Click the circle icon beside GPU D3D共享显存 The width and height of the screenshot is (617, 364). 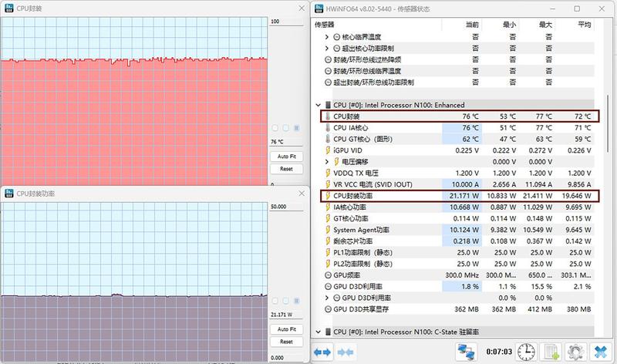pos(328,309)
